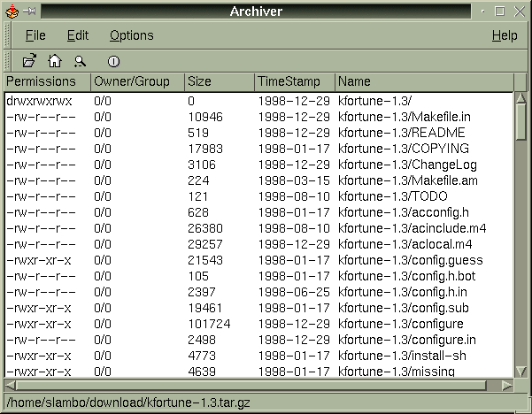Click the open archive folder icon
532x414 pixels.
29,61
